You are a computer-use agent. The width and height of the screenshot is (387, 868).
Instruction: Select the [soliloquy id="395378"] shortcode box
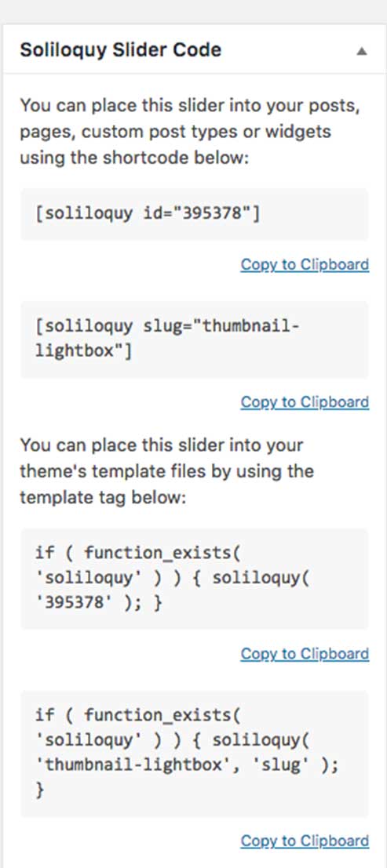tap(194, 214)
